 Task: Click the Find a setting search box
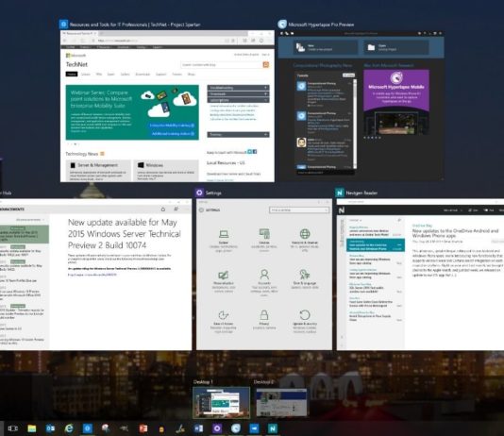[299, 210]
